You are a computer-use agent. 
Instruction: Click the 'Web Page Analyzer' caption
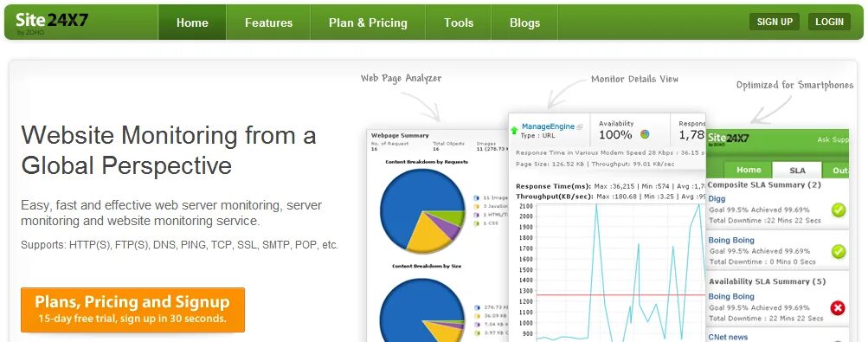[402, 78]
